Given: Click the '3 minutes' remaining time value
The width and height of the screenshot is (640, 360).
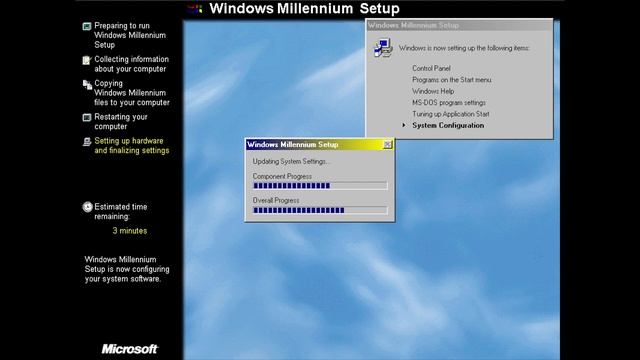Looking at the screenshot, I should coord(130,231).
